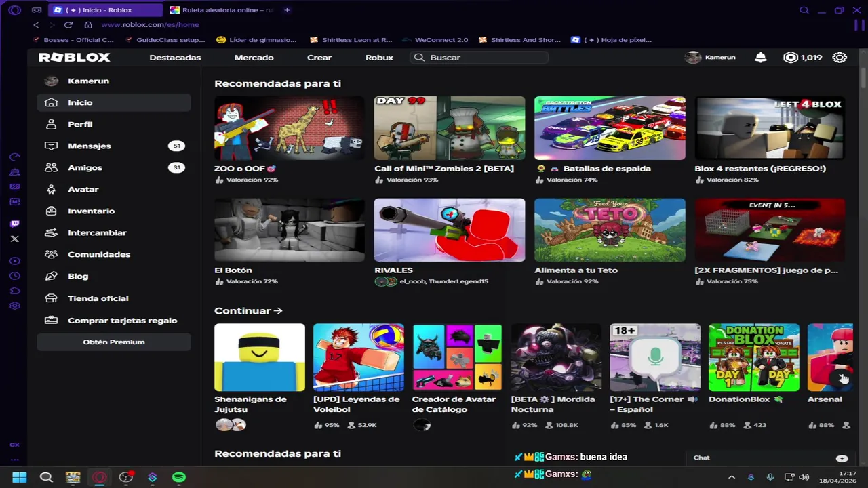
Task: Click the Opera tab search icon
Action: coord(804,10)
